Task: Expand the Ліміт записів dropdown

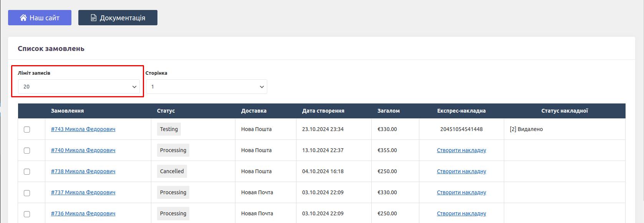Action: click(x=79, y=87)
